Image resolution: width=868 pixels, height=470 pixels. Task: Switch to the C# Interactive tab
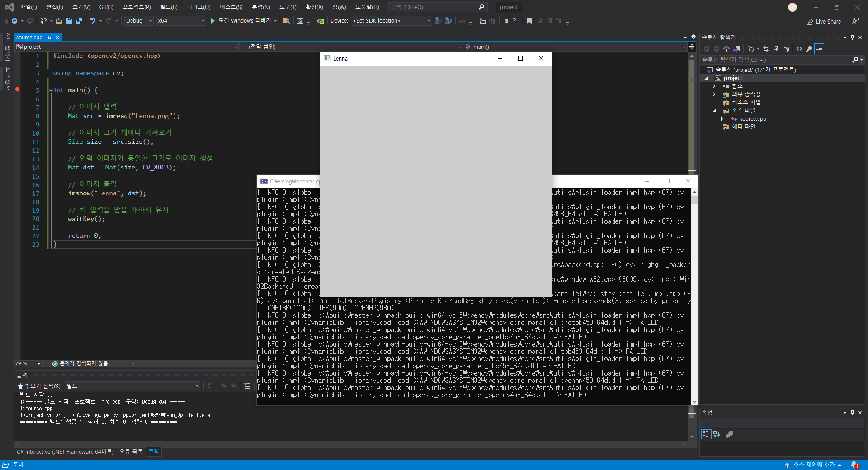pyautogui.click(x=65, y=451)
